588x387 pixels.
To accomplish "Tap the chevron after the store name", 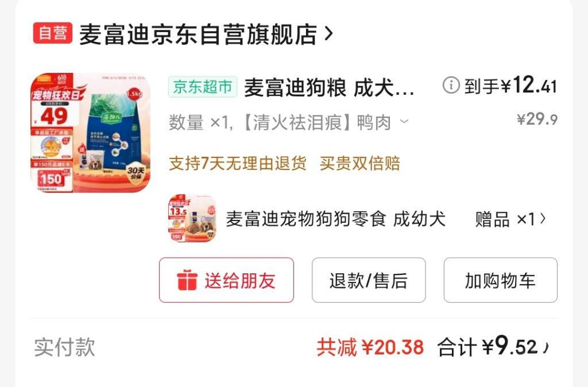I will (x=328, y=34).
